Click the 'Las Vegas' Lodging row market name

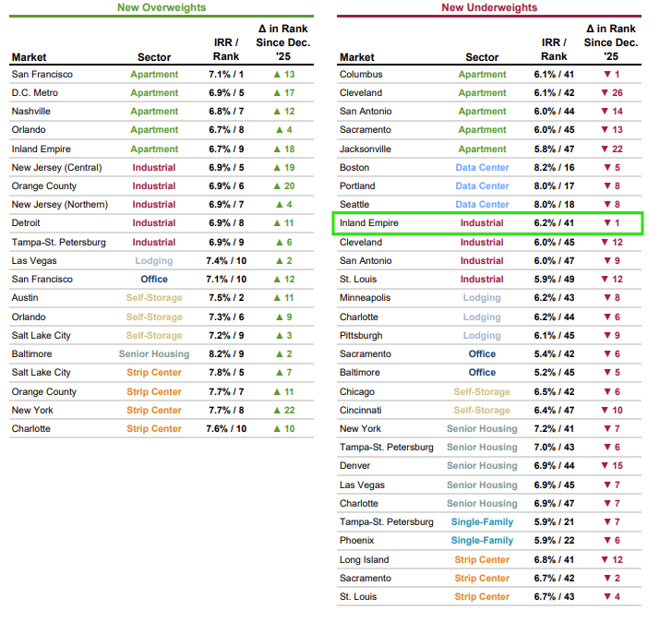34,260
